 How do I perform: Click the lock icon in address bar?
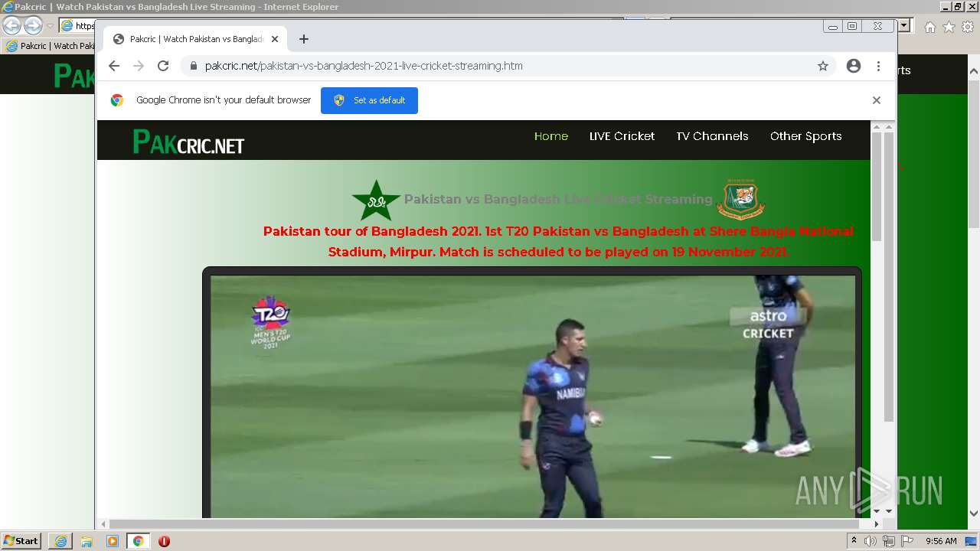193,66
